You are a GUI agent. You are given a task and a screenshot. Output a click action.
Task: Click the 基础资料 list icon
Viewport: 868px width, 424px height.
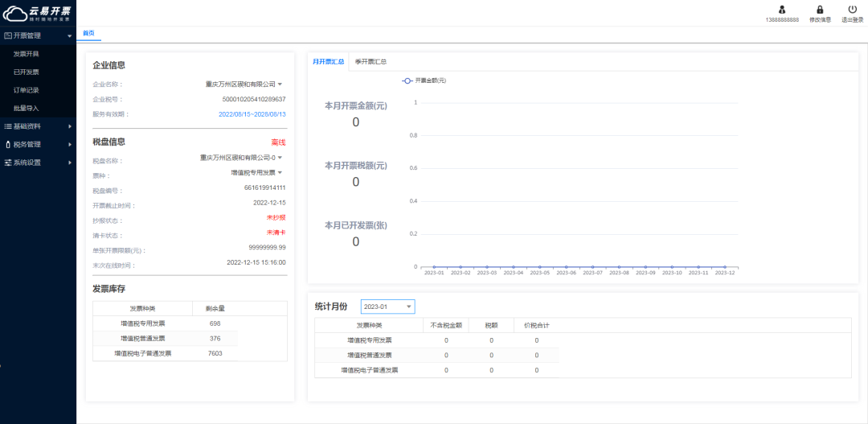[8, 126]
